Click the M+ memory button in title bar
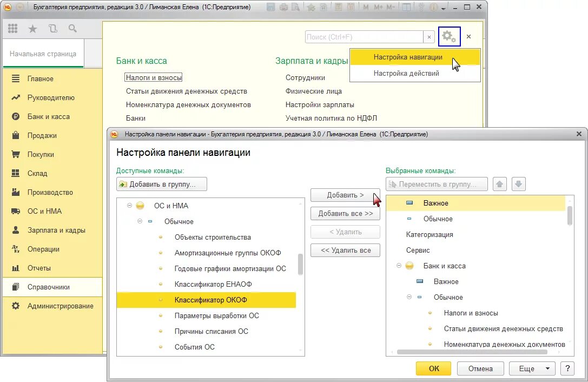The image size is (588, 382). [378, 7]
